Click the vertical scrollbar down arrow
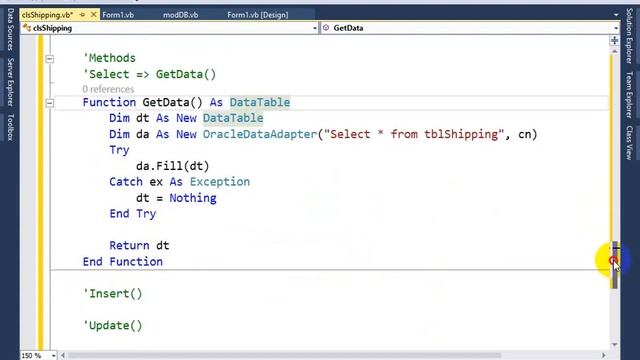 [x=614, y=345]
